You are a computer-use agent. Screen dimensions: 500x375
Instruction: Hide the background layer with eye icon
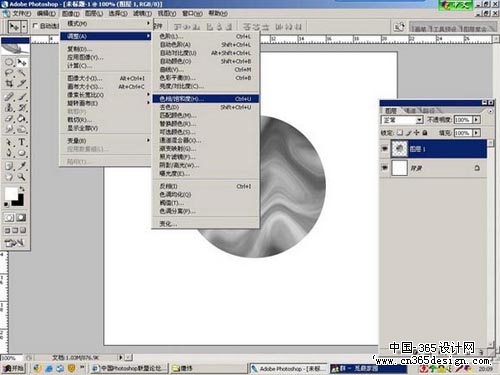point(384,168)
